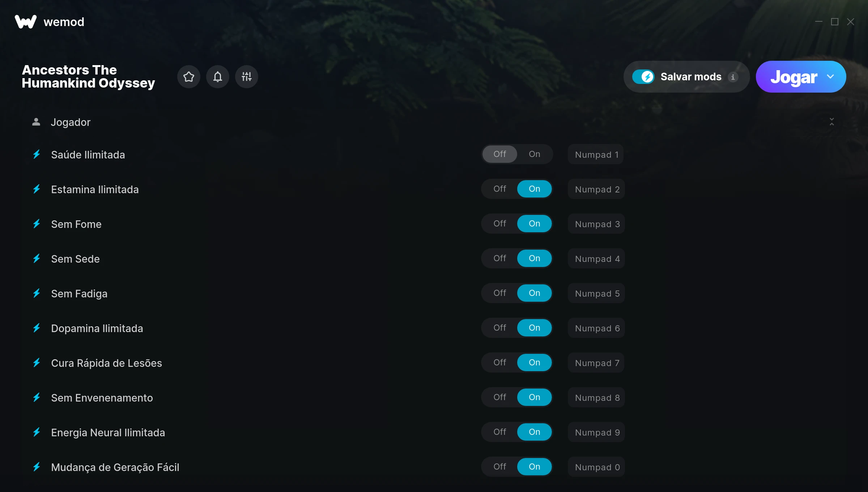Select the Mudança de Geração Fácil entry
The image size is (868, 492).
(115, 467)
